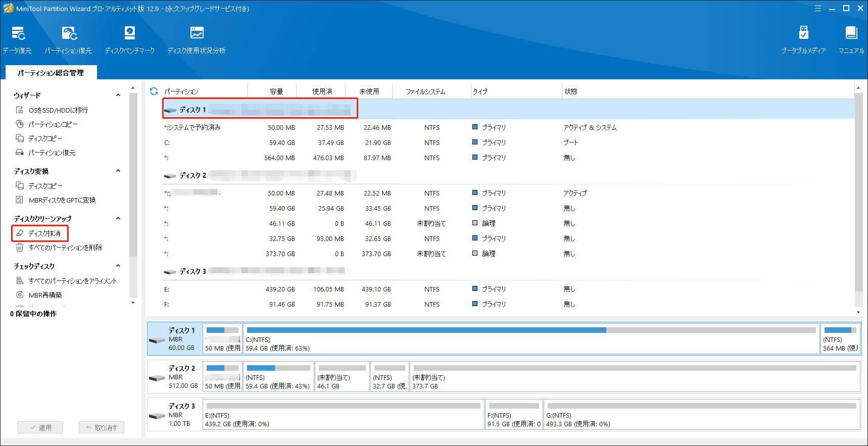Image resolution: width=868 pixels, height=446 pixels.
Task: Open ディスク使用状況分析 tool
Action: click(197, 40)
